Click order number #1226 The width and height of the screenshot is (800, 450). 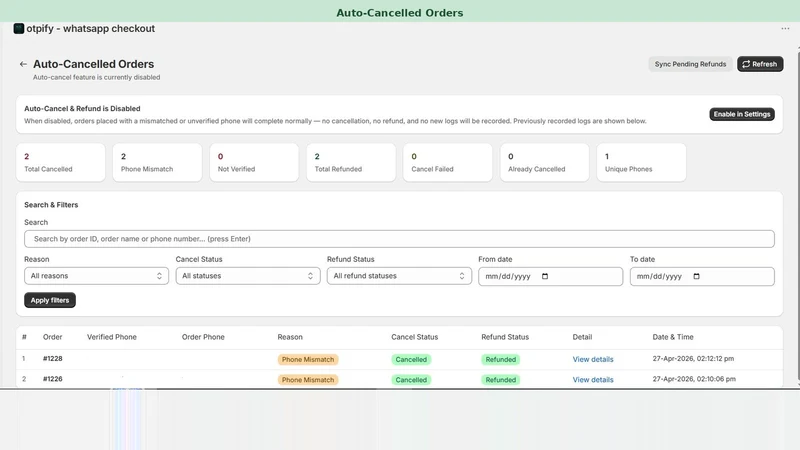[x=53, y=379]
